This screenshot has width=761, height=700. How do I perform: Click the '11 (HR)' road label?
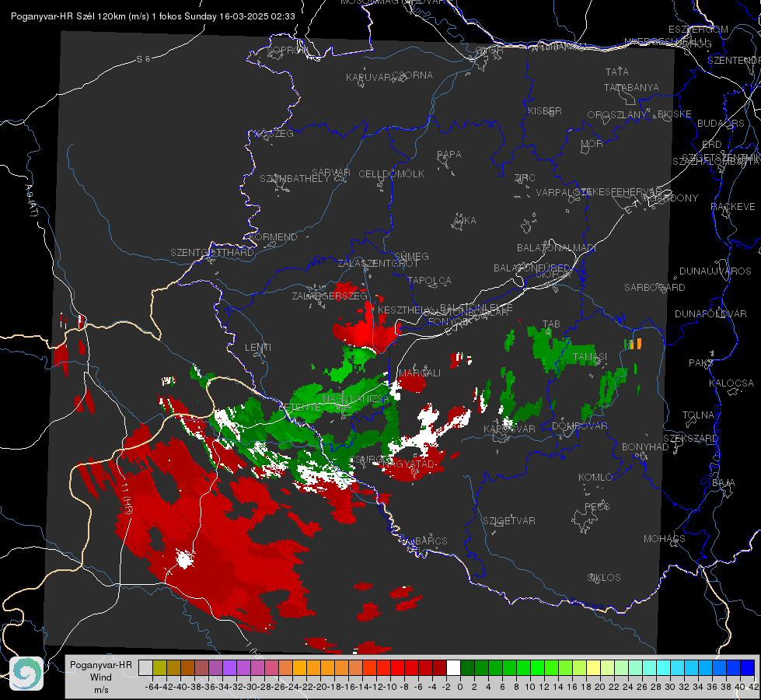pyautogui.click(x=127, y=499)
